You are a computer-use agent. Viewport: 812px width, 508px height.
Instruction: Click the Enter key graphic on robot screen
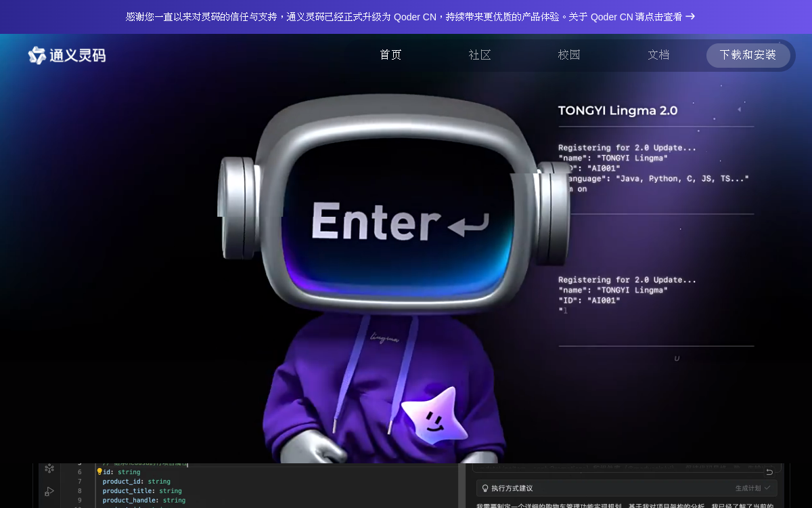pyautogui.click(x=400, y=221)
